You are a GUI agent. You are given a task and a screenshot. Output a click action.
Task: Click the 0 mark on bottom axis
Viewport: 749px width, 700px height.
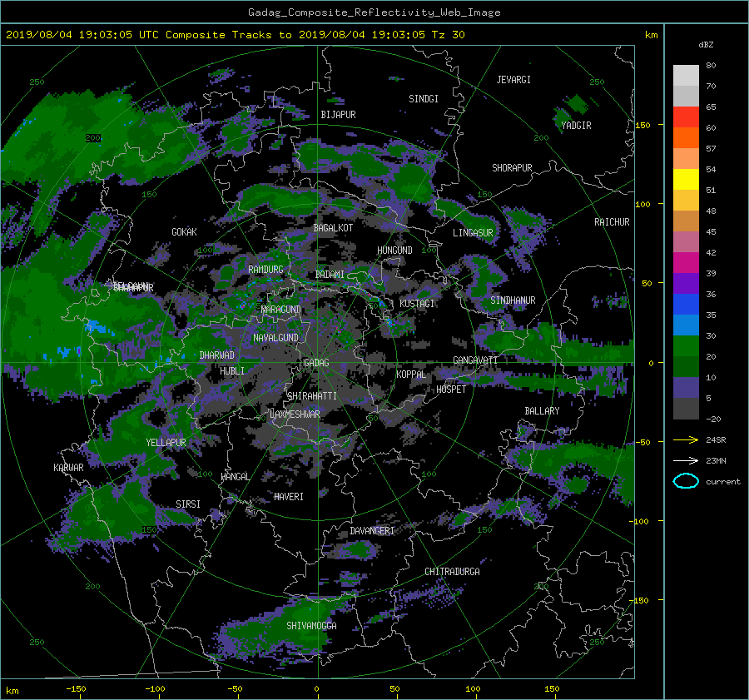(x=316, y=689)
